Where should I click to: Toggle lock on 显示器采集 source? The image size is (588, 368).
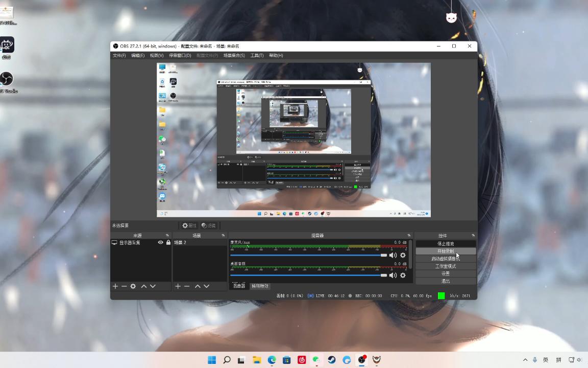[168, 243]
